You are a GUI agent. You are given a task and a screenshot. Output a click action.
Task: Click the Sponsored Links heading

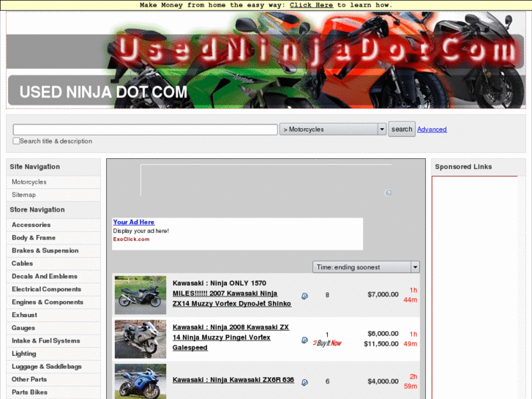coord(463,167)
